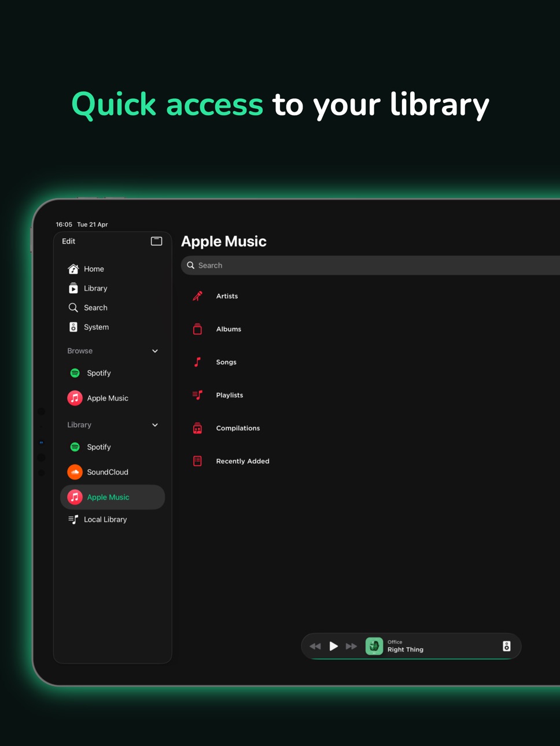560x746 pixels.
Task: Click the highlighted Apple Music library icon
Action: (x=75, y=497)
